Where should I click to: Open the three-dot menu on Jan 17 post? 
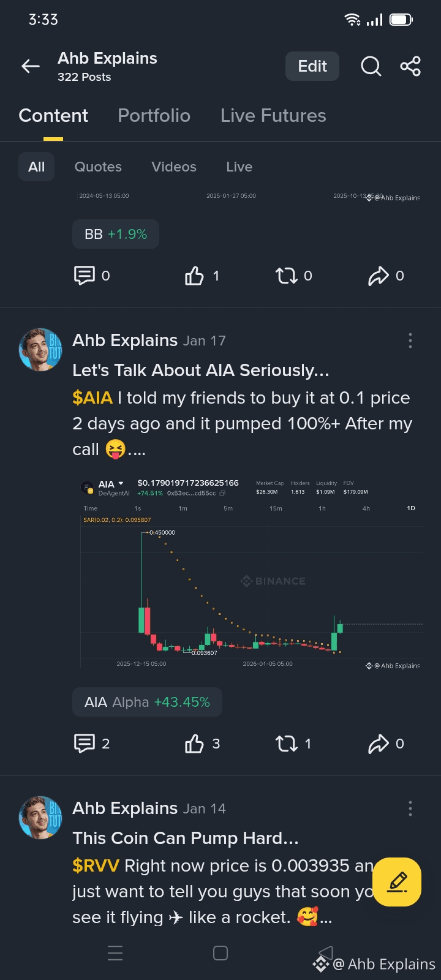point(410,341)
